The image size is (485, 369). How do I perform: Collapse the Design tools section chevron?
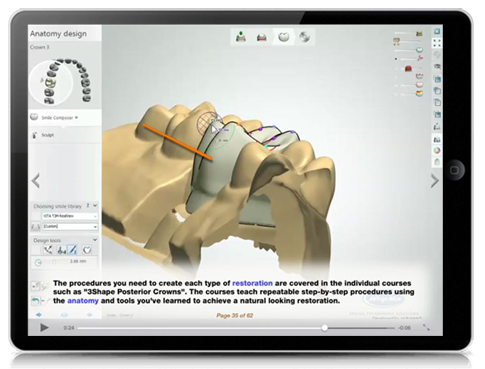pyautogui.click(x=95, y=240)
